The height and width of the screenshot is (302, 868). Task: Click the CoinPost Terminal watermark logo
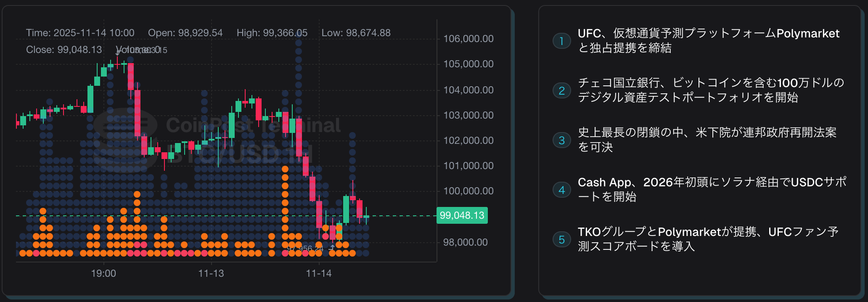coord(125,125)
